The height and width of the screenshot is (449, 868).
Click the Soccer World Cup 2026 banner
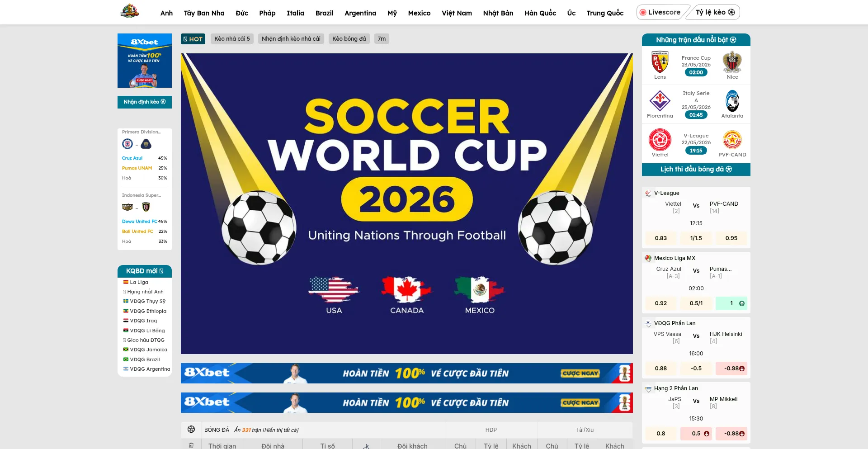407,203
